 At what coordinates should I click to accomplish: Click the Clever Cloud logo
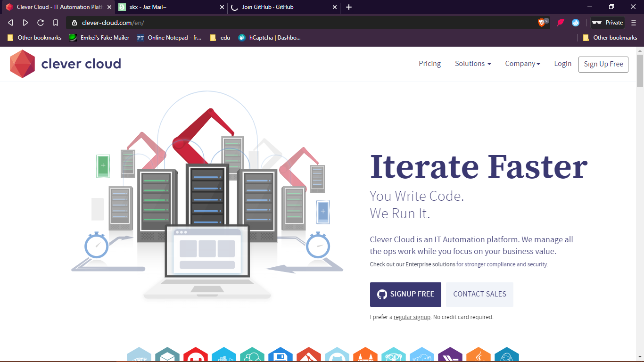pyautogui.click(x=65, y=64)
